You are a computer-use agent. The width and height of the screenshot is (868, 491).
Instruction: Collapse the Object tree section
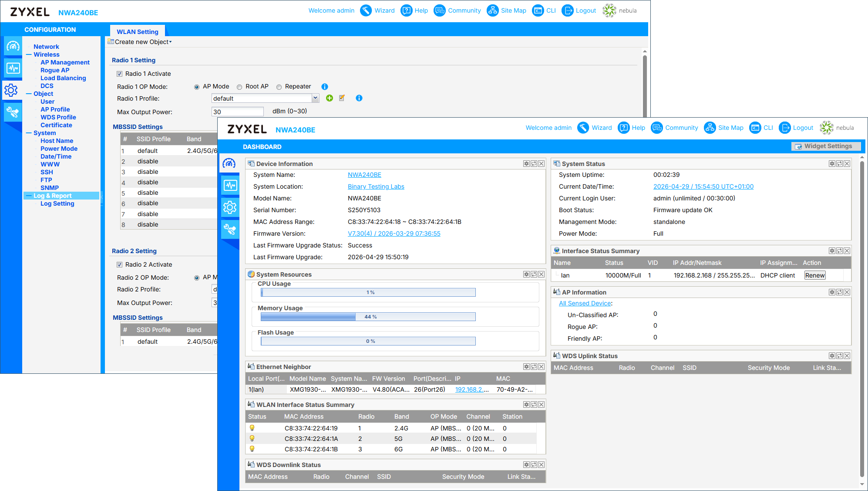(29, 94)
